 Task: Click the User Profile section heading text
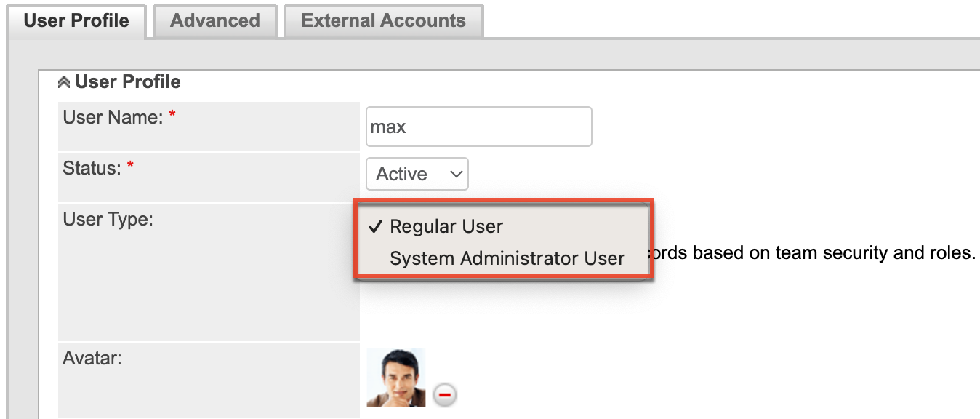click(x=126, y=81)
